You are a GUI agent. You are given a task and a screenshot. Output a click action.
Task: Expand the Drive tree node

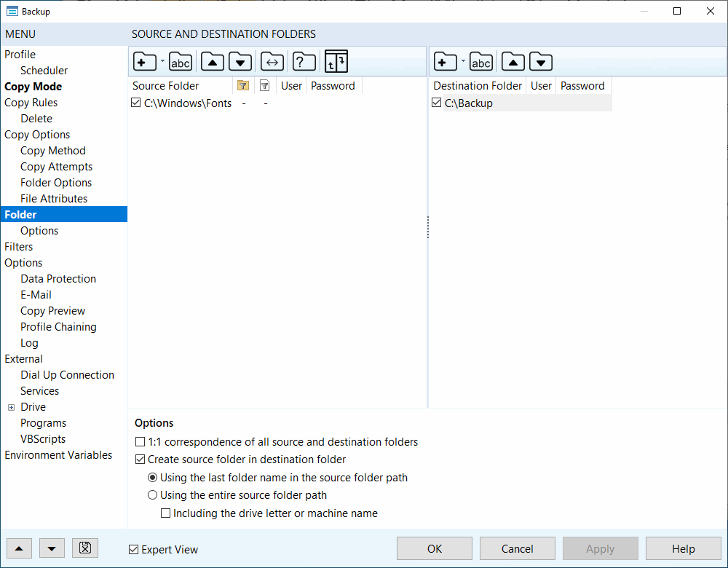point(11,407)
